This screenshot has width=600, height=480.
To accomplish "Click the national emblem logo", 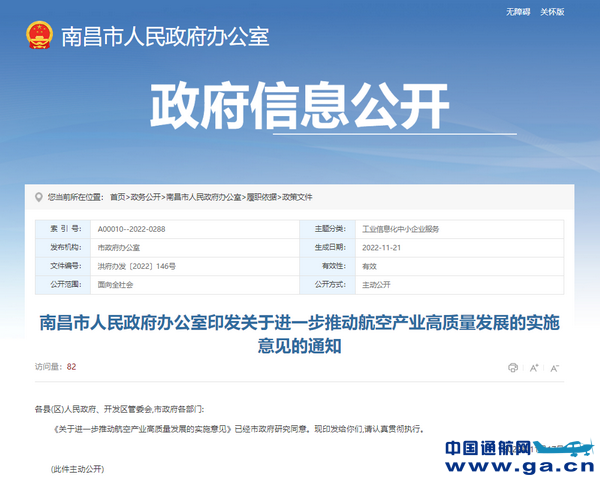I will (x=39, y=37).
